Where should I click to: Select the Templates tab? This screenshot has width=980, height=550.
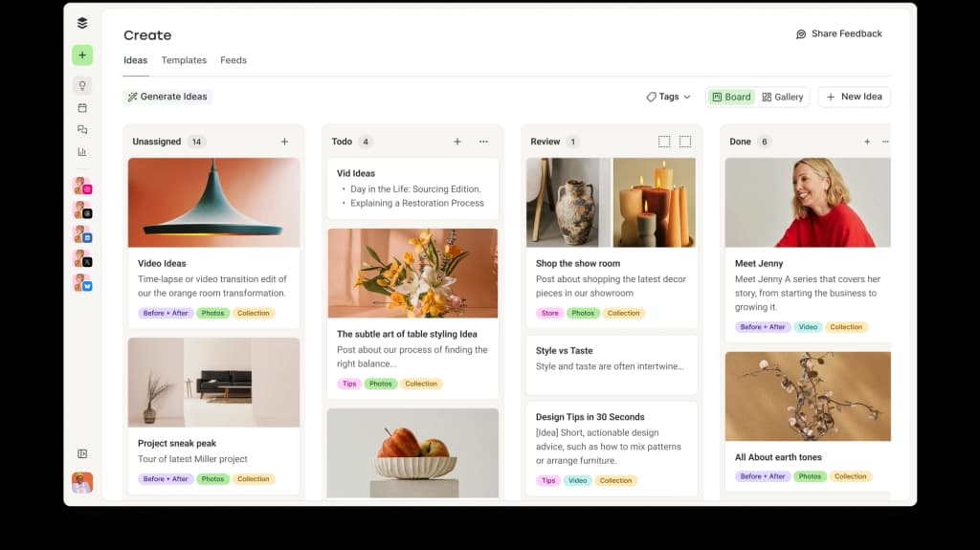click(x=184, y=60)
